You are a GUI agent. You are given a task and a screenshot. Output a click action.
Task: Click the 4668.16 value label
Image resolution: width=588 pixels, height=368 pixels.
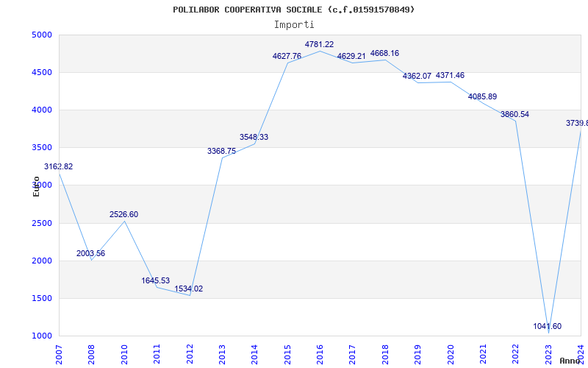coord(384,54)
